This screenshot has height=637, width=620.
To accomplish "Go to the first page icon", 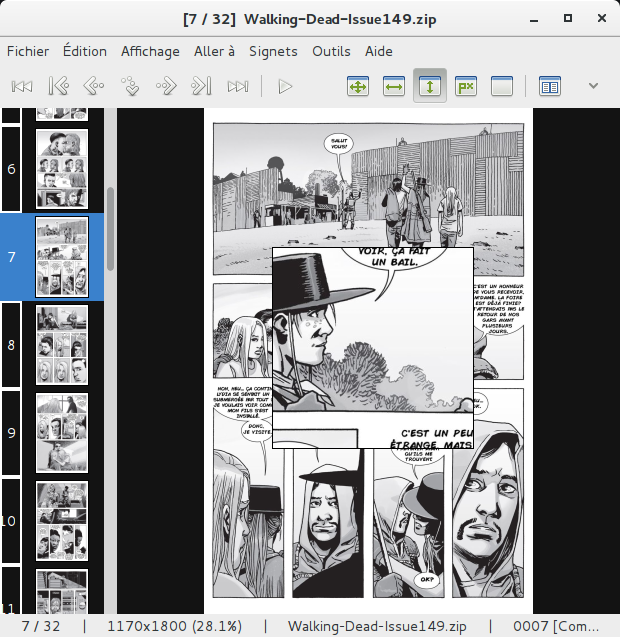I will (22, 86).
